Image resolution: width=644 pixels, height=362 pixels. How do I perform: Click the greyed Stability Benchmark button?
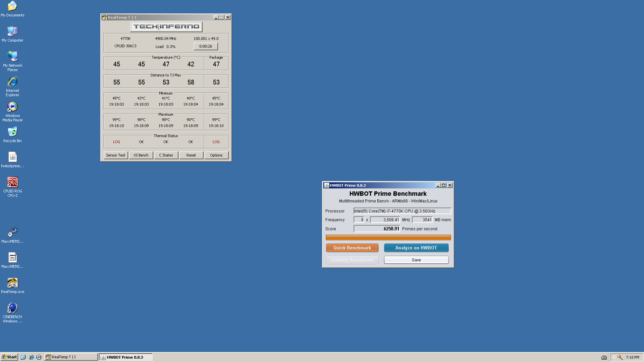pos(352,260)
